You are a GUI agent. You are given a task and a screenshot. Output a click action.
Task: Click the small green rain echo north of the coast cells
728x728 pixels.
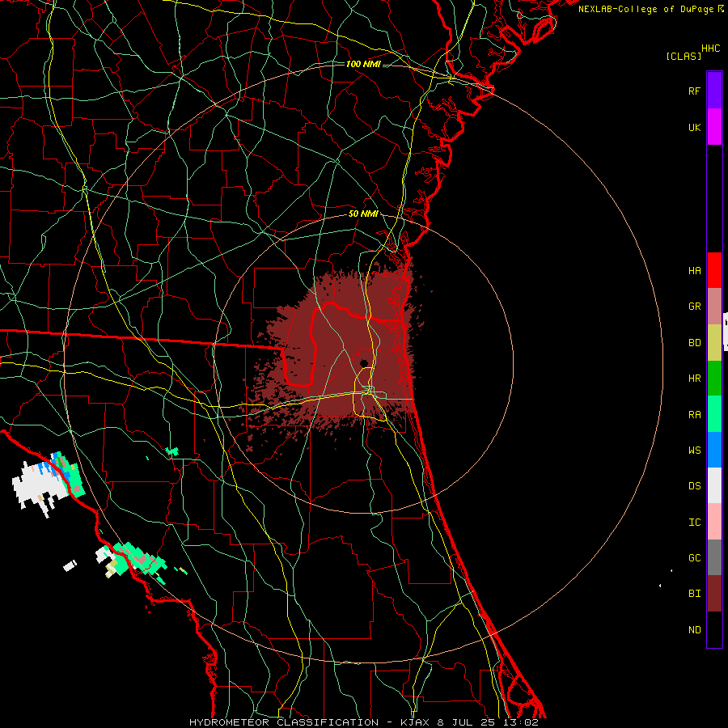(172, 451)
